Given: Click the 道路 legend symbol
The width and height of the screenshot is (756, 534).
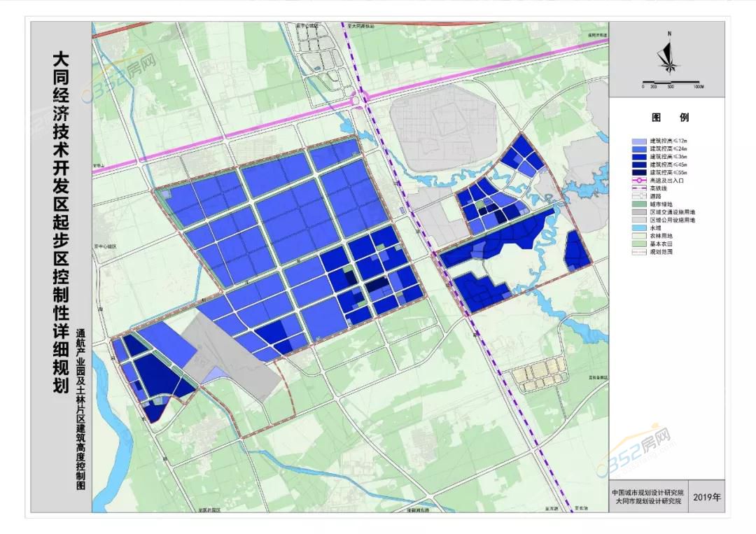Looking at the screenshot, I should (639, 196).
